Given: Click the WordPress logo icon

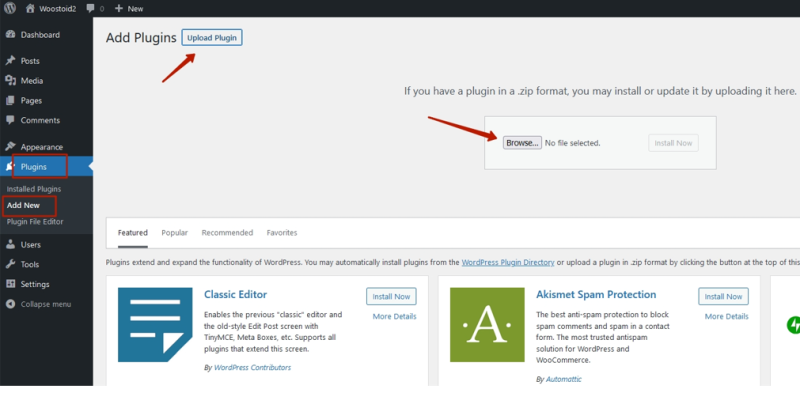Looking at the screenshot, I should click(10, 8).
